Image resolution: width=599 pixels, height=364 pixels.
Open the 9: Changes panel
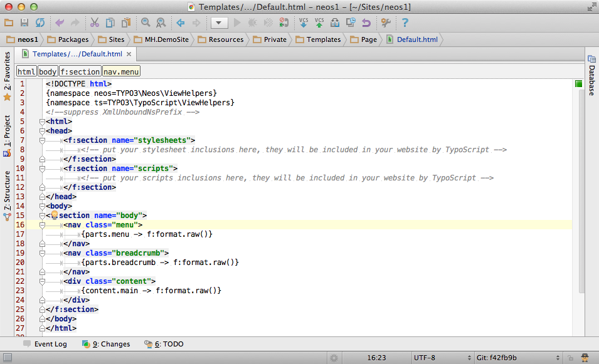point(106,344)
